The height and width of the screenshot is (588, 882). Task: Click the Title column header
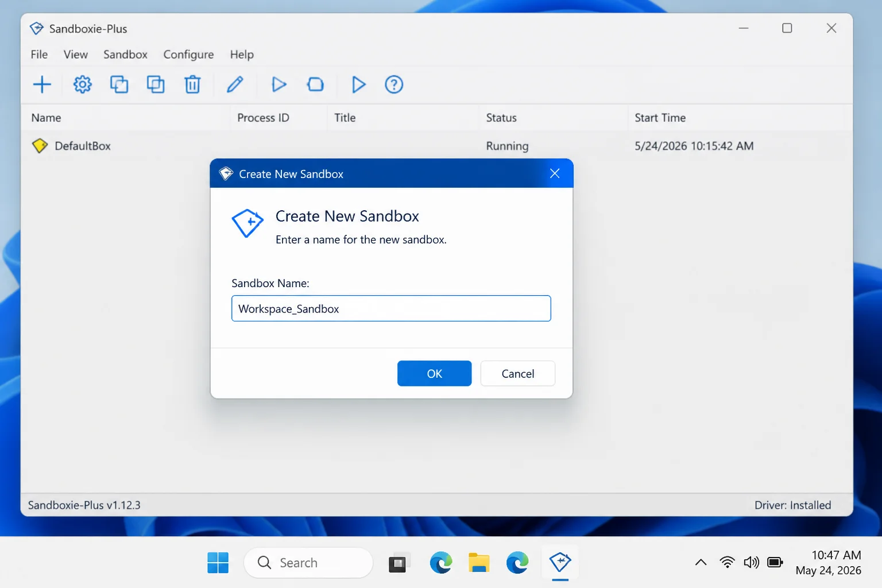click(345, 118)
